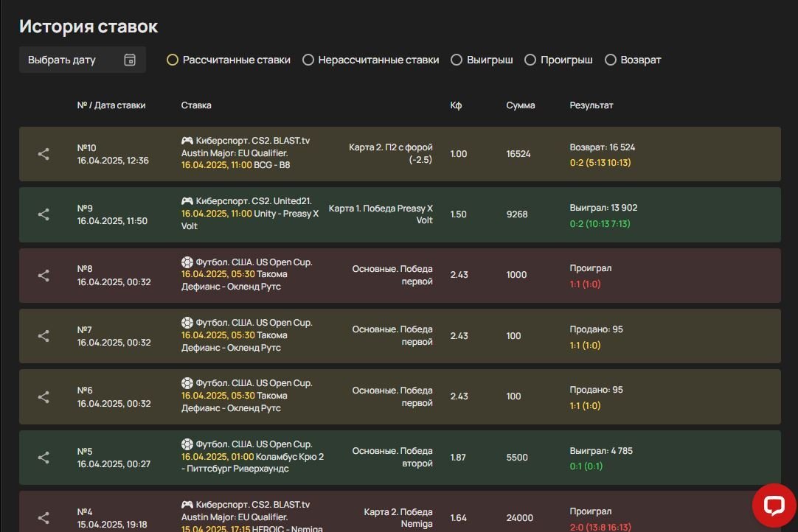Open the 'Выбрать дату' date picker
The image size is (798, 532).
pos(62,60)
